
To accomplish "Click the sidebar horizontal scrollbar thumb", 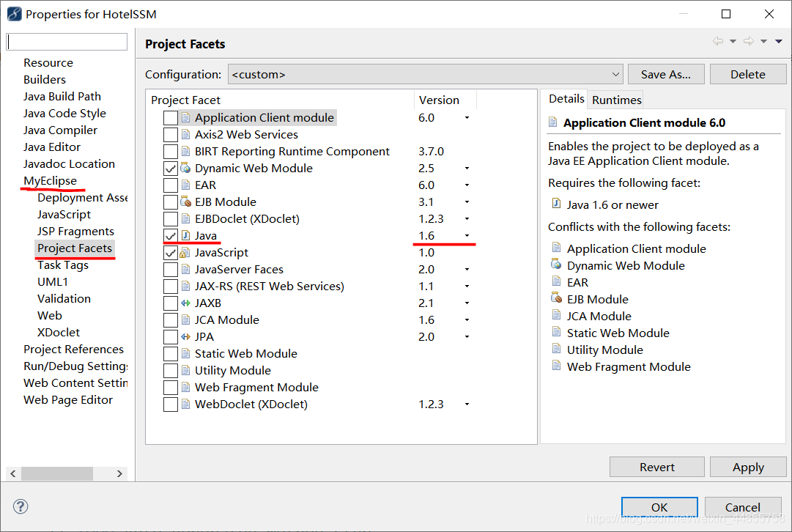I will pyautogui.click(x=57, y=473).
